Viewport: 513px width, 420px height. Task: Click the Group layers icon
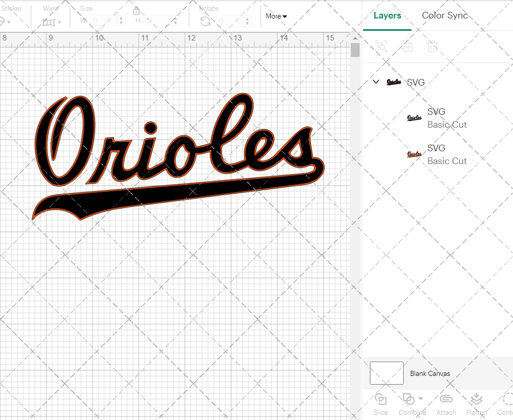[x=381, y=47]
